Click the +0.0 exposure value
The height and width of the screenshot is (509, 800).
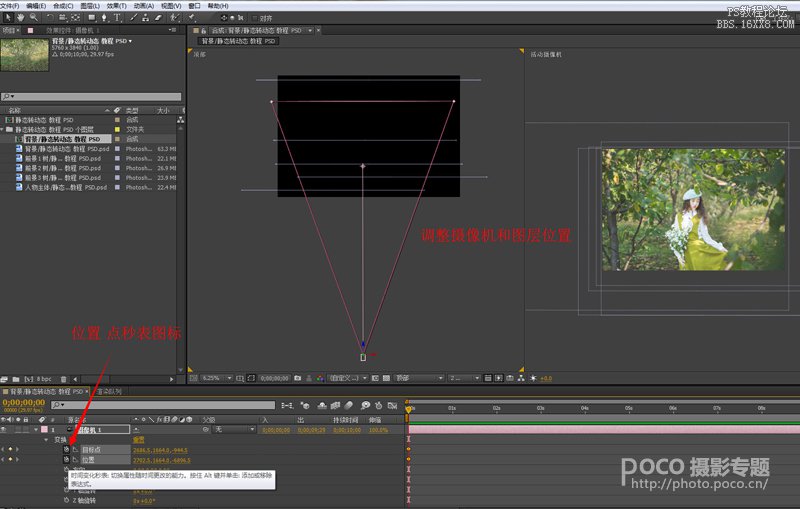(546, 378)
